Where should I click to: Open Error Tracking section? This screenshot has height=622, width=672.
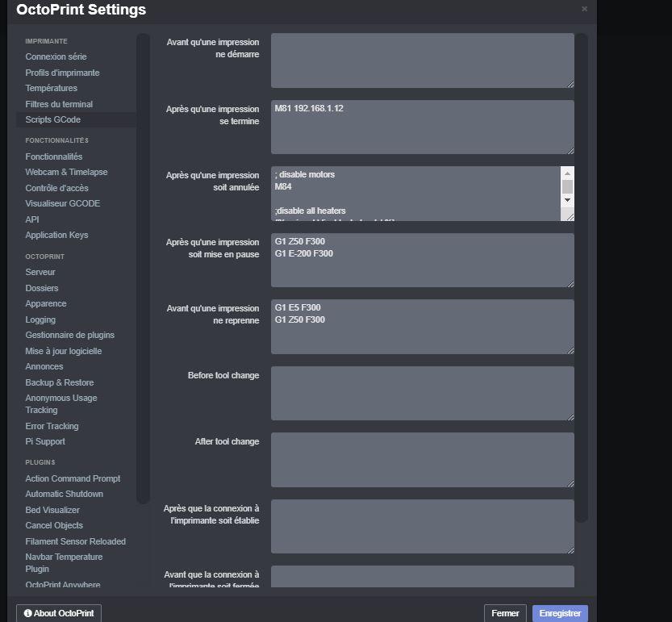(52, 426)
